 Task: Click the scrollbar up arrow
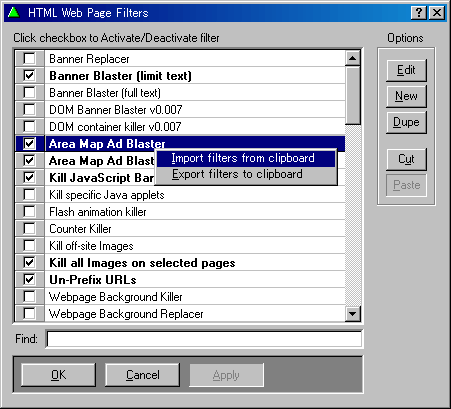(x=352, y=58)
